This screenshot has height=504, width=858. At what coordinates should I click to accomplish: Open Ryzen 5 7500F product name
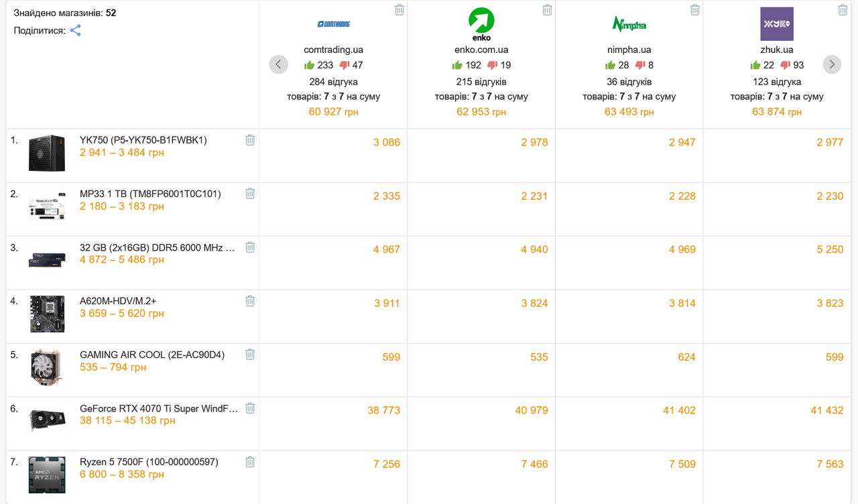[x=149, y=462]
